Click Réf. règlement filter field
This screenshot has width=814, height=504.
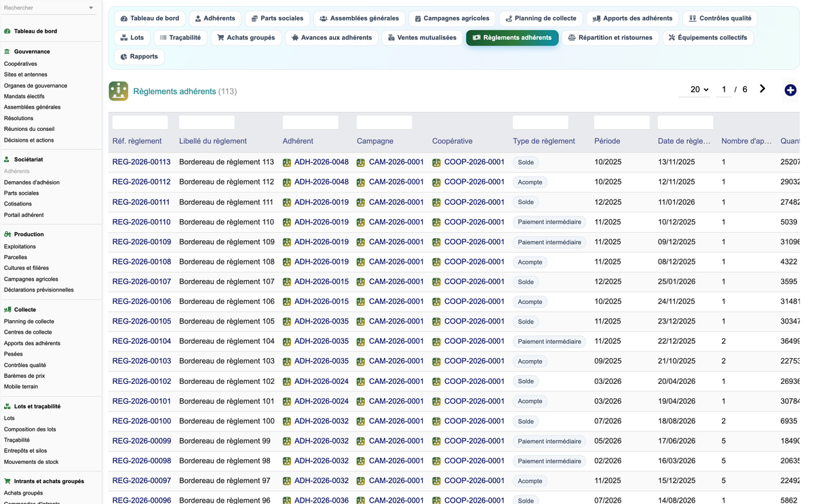[x=140, y=122]
